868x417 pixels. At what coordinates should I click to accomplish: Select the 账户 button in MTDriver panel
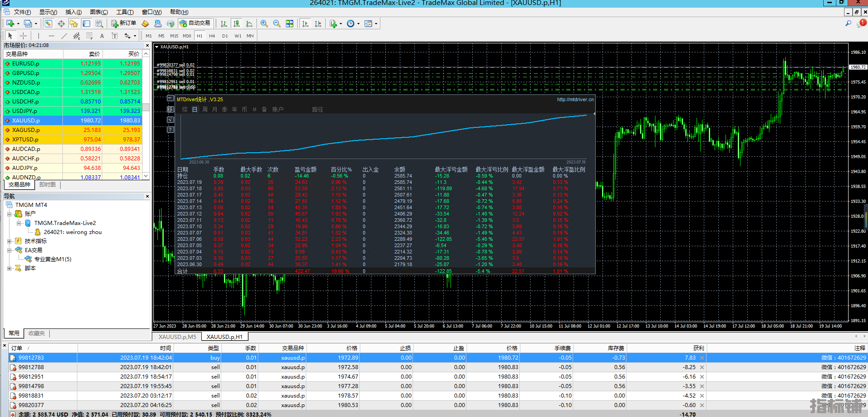pos(278,109)
